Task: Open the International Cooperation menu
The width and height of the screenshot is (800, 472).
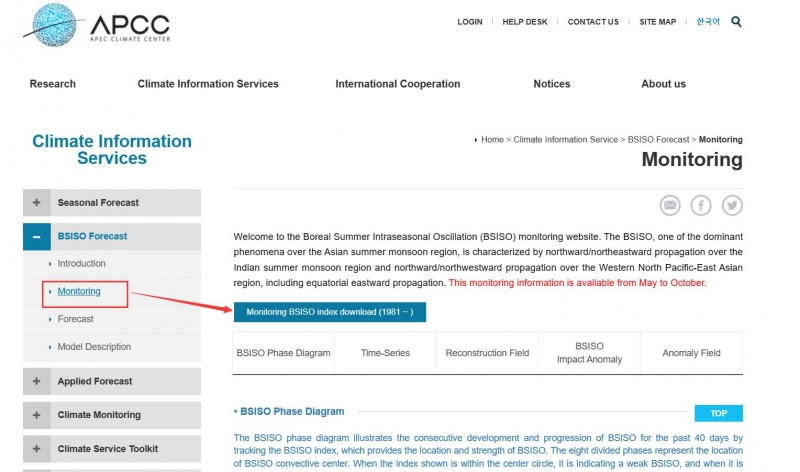Action: tap(397, 84)
